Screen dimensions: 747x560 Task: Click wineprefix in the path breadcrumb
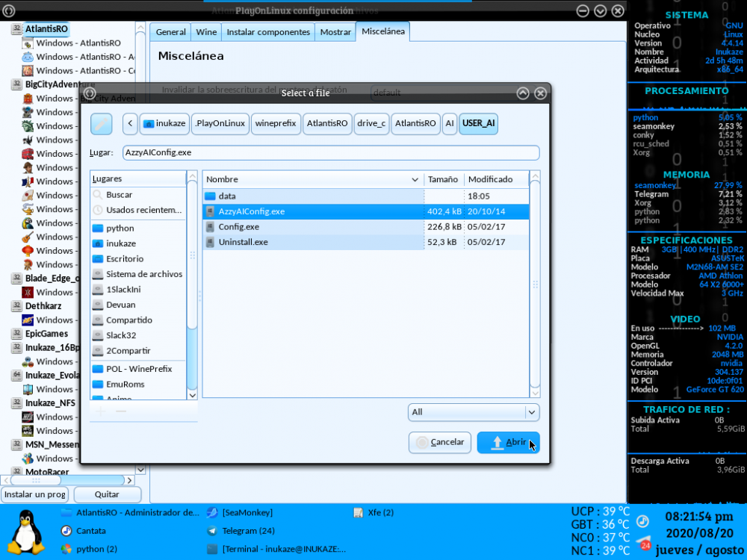275,124
